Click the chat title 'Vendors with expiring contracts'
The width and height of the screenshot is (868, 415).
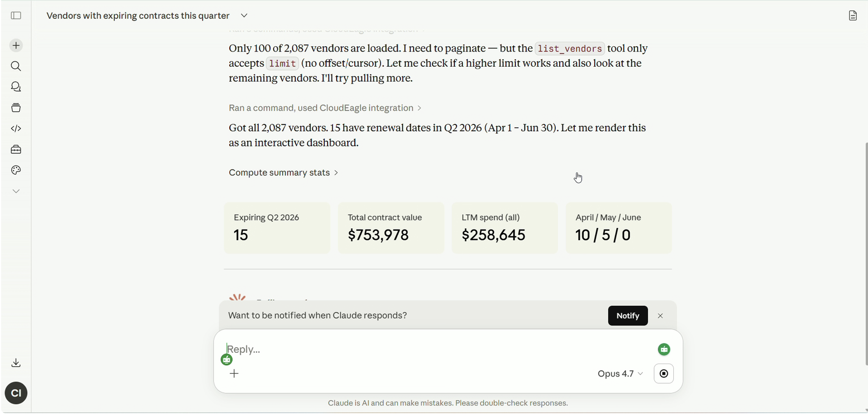[x=137, y=16]
